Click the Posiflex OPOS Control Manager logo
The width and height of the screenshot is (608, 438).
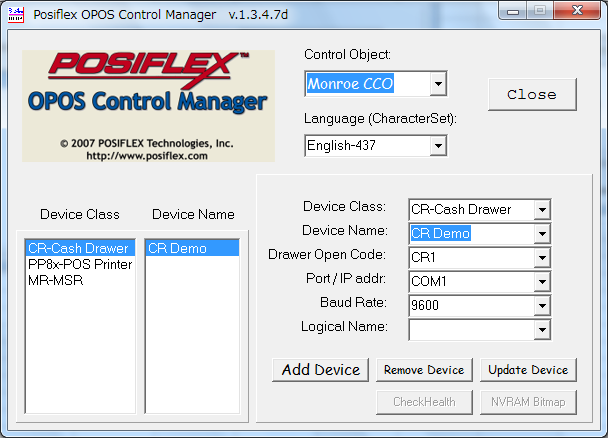coord(149,106)
